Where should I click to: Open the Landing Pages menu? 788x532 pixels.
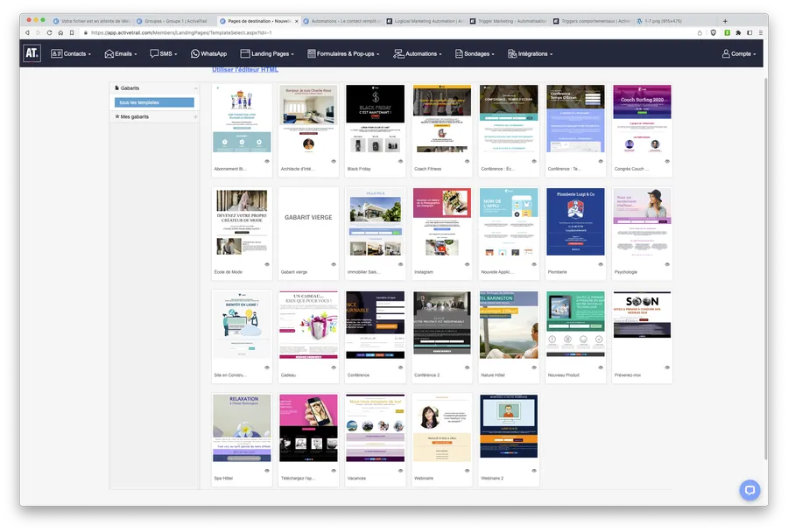click(267, 53)
